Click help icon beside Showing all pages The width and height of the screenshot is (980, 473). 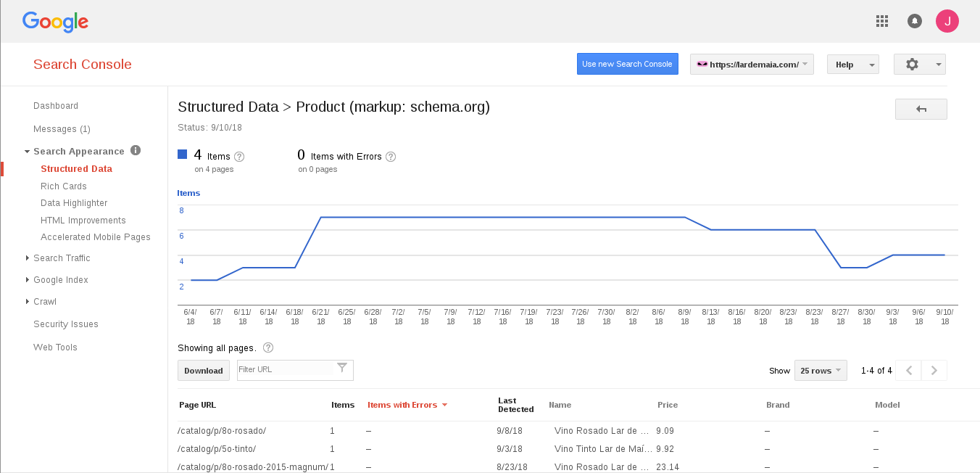point(268,347)
